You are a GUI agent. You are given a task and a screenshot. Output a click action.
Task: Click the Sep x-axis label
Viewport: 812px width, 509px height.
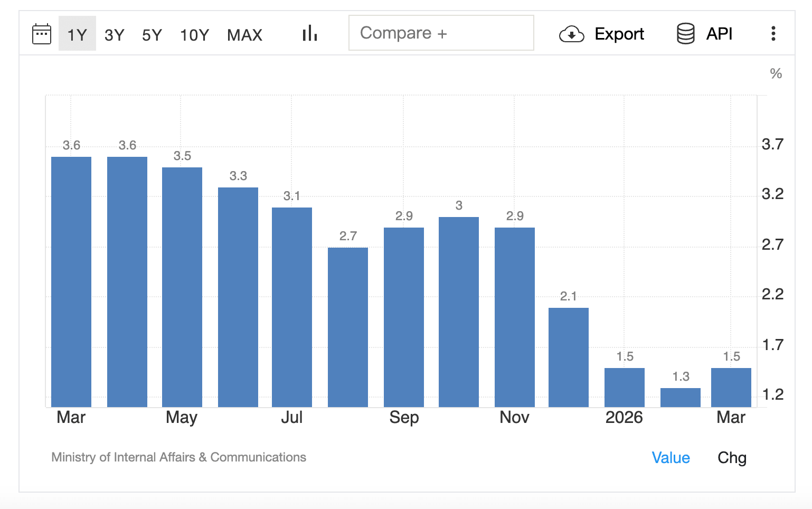pos(404,418)
